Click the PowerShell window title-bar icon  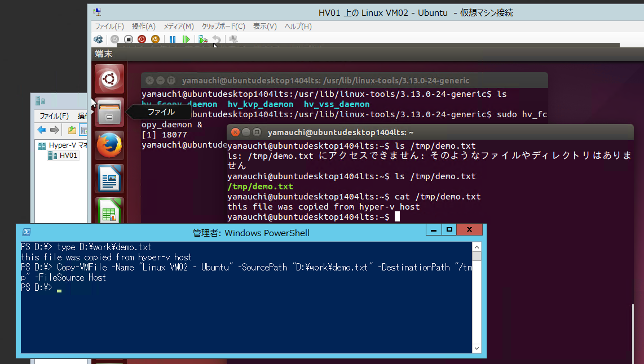tap(27, 232)
